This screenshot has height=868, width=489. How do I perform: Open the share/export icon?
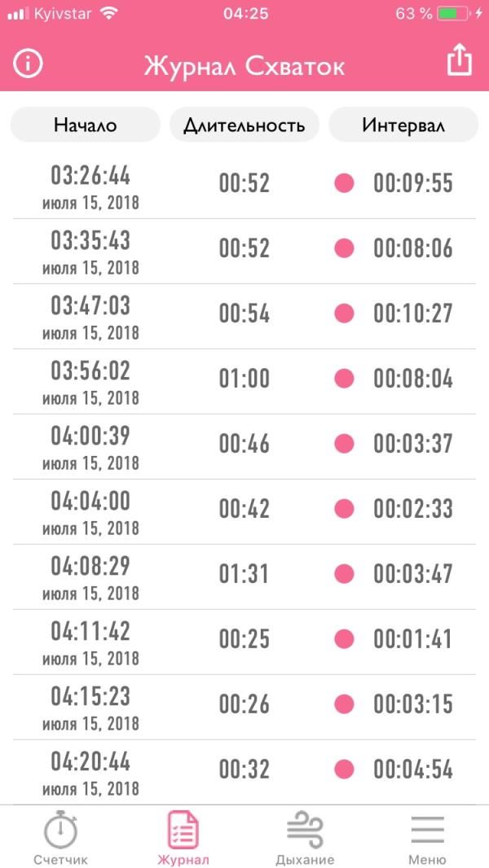tap(460, 59)
